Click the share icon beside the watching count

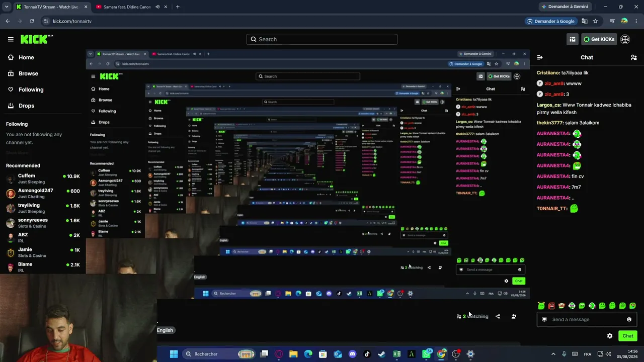pos(498,316)
